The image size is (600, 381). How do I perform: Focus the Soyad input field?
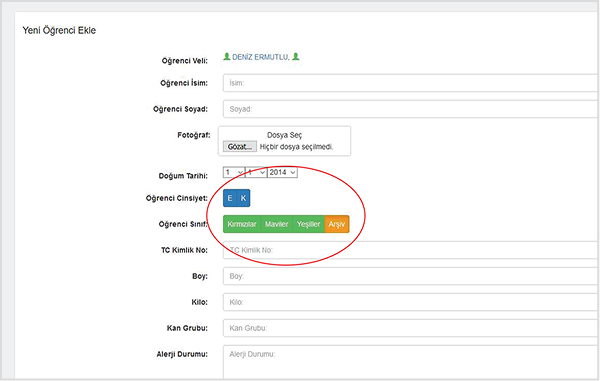pyautogui.click(x=411, y=109)
